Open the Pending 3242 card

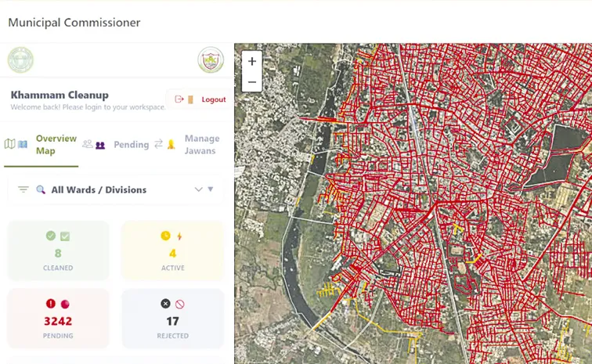tap(58, 319)
